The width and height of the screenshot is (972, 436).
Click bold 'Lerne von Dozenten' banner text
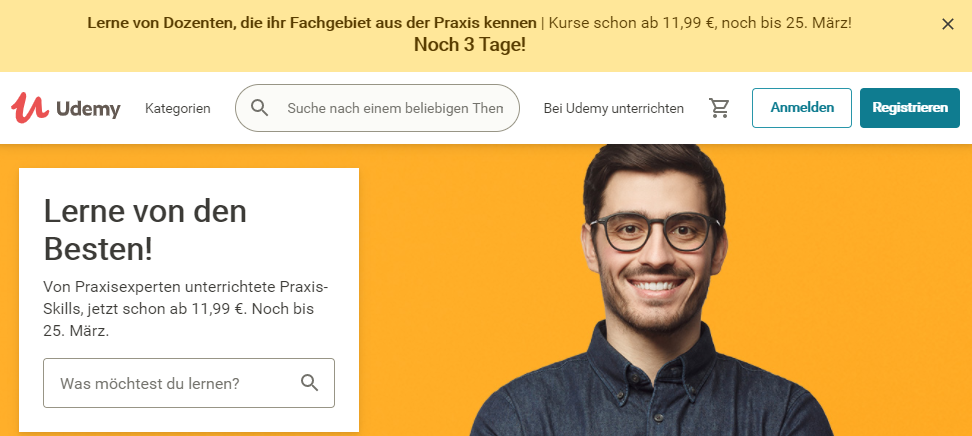(x=312, y=24)
